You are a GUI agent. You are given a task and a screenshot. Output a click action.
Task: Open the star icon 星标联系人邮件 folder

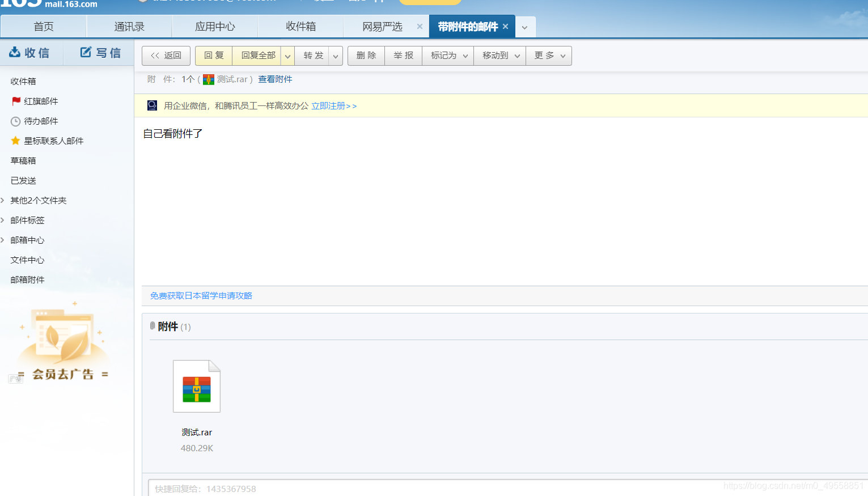(16, 141)
